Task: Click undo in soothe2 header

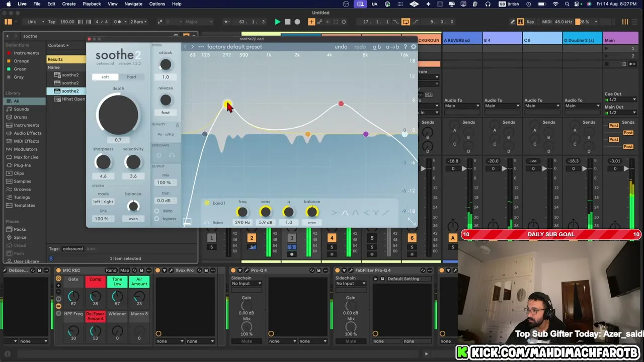Action: [341, 47]
